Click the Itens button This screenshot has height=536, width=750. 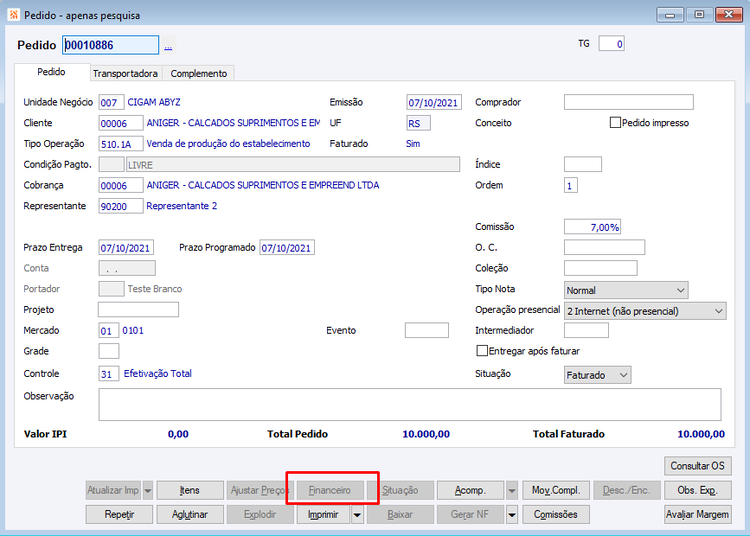190,491
